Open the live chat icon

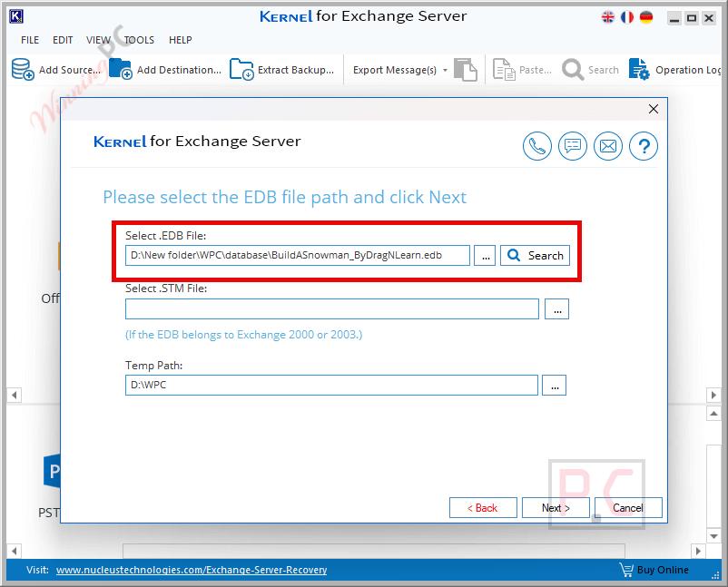(573, 146)
